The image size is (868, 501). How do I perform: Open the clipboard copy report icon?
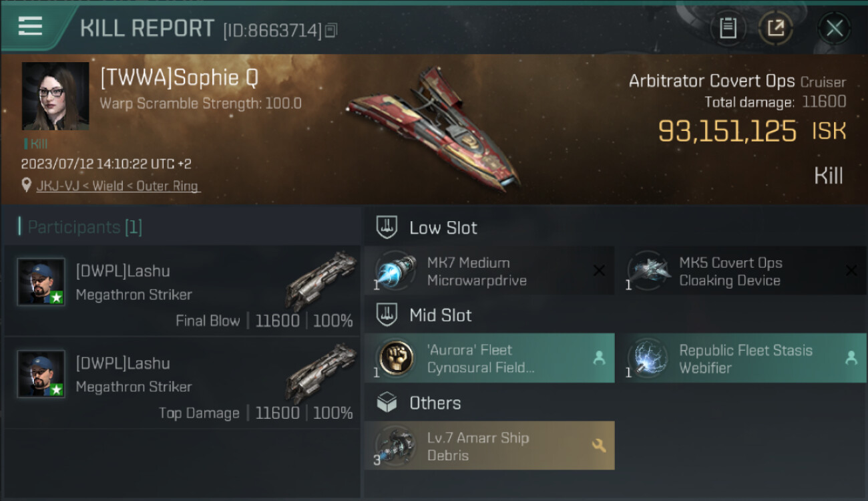[728, 28]
